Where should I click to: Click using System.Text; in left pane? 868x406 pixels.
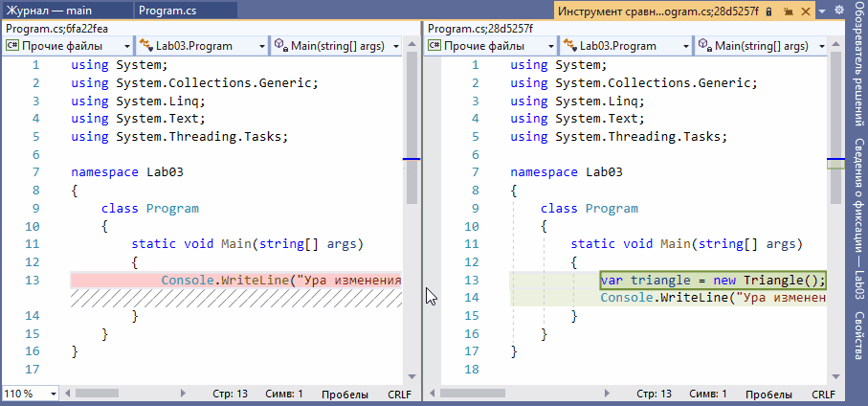[139, 119]
